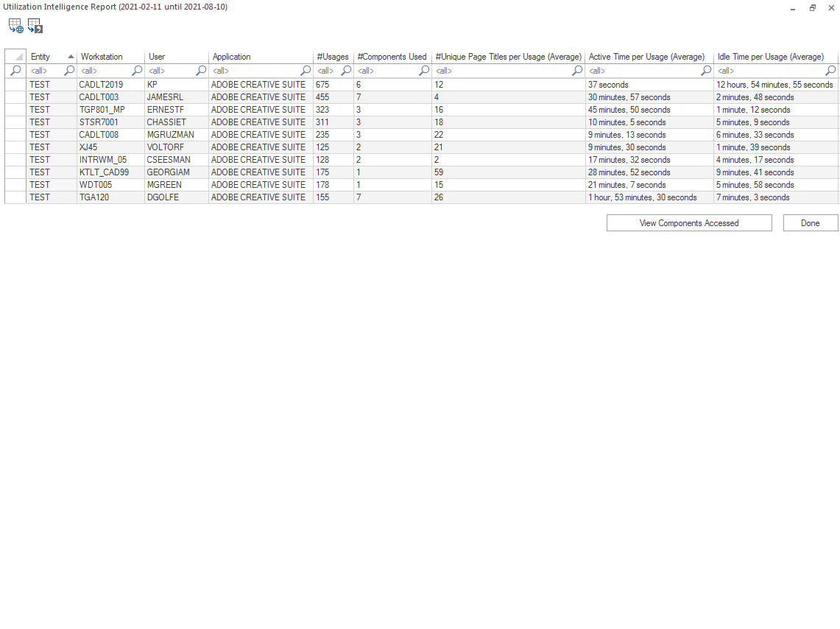Click the Workstation filter magnifier icon

137,71
